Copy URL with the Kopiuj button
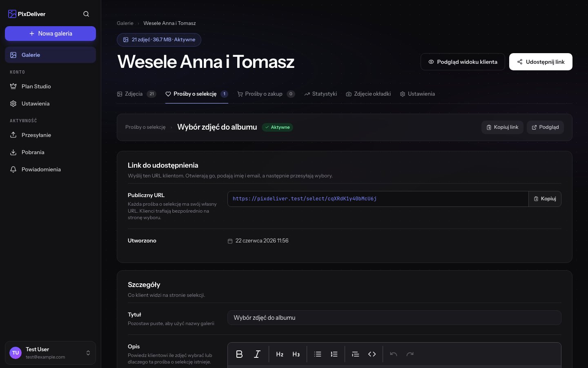Screen dimensions: 588x368 click(545, 199)
